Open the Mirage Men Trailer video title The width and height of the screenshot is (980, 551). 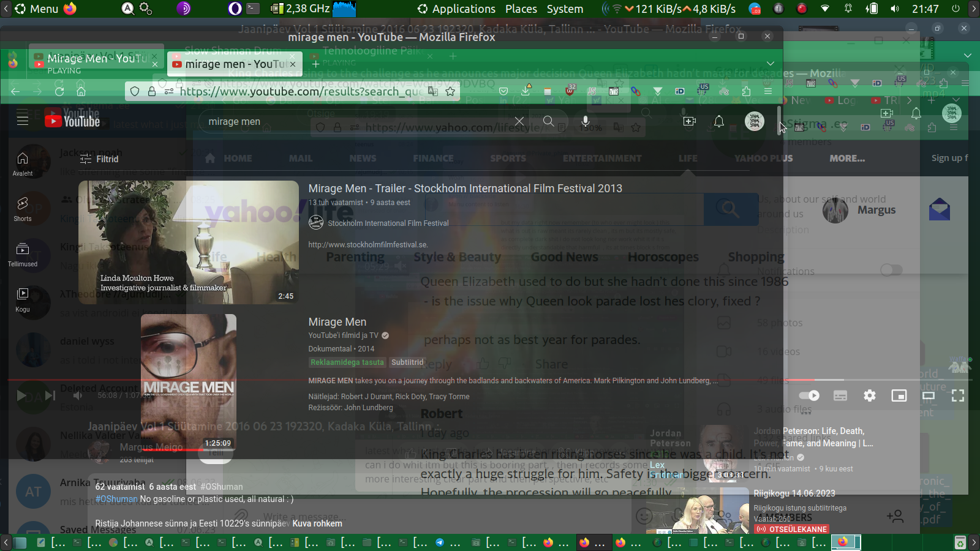(x=466, y=189)
